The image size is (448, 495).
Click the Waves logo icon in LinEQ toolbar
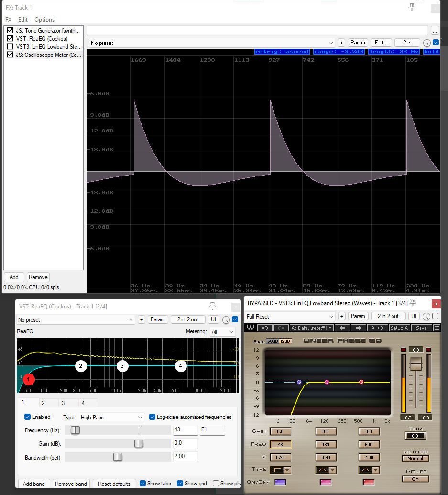[x=251, y=328]
